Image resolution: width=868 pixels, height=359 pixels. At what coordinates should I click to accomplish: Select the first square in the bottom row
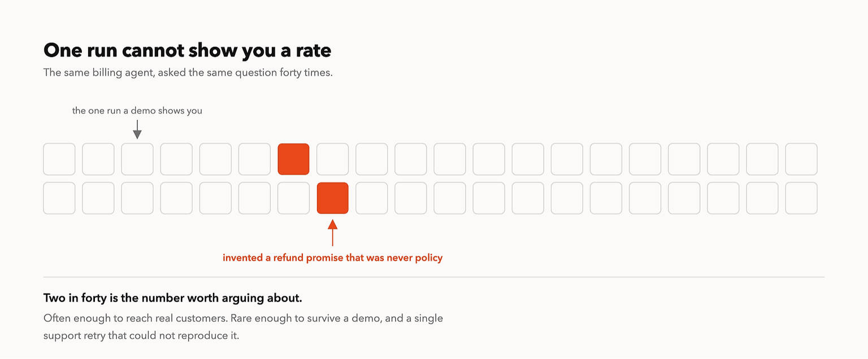tap(59, 198)
